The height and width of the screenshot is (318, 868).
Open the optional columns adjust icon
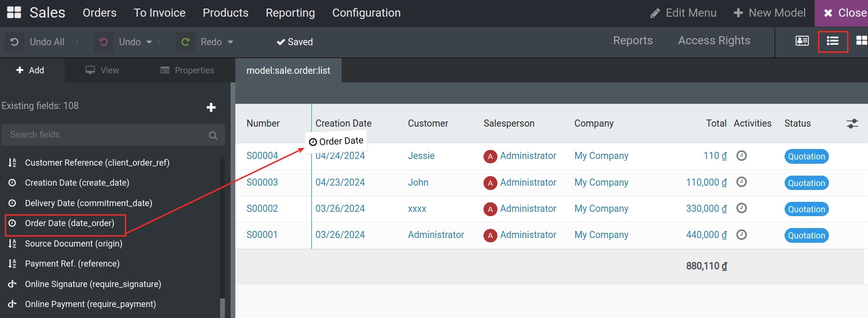click(x=852, y=124)
